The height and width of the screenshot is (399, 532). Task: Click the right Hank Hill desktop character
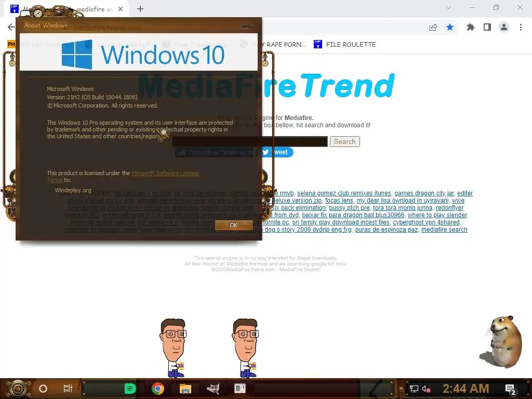[245, 348]
